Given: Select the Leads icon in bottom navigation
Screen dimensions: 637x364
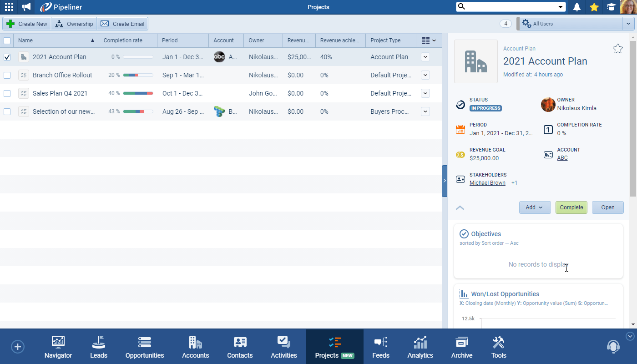Looking at the screenshot, I should pyautogui.click(x=98, y=346).
